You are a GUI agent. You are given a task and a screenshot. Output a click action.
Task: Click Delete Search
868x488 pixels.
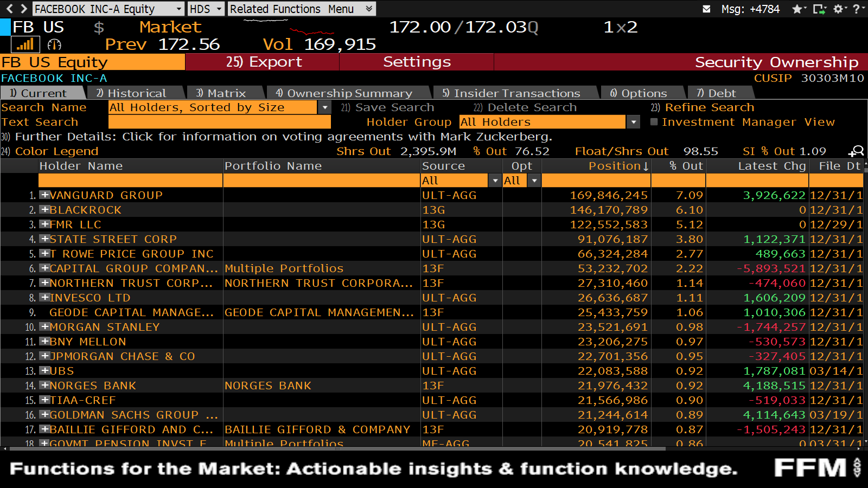pyautogui.click(x=525, y=107)
